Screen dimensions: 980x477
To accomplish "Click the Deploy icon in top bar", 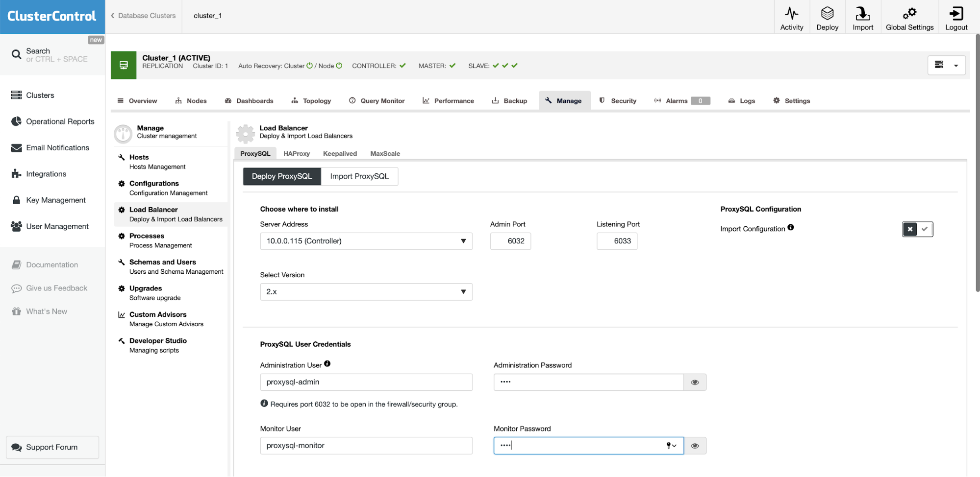I will (827, 13).
